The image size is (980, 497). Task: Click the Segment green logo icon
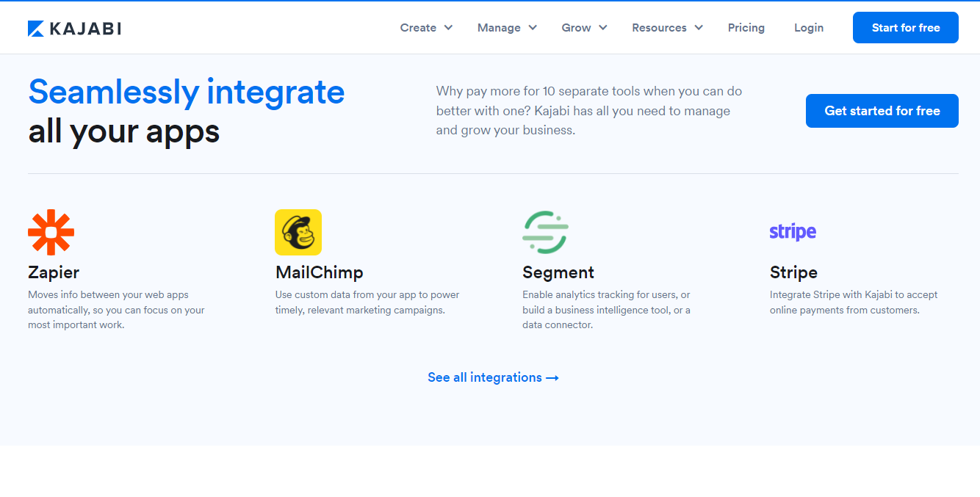[x=546, y=232]
